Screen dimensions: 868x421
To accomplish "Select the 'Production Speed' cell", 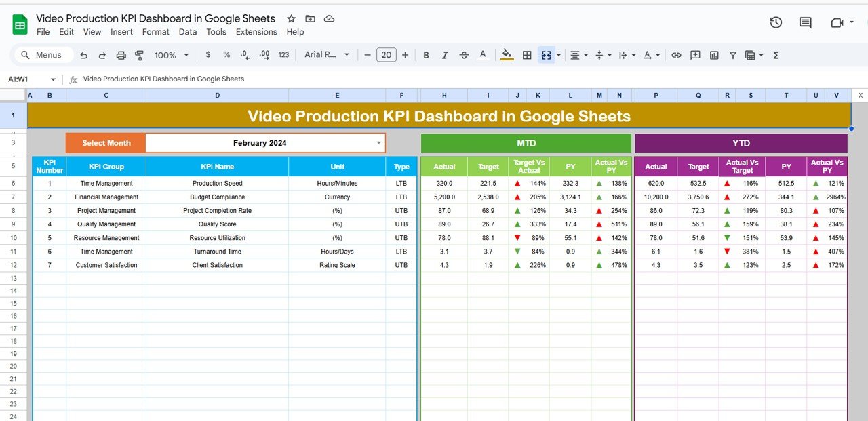I will click(217, 184).
